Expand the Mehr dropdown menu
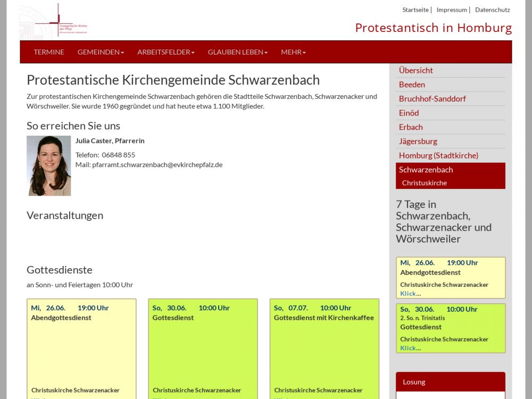Image resolution: width=532 pixels, height=399 pixels. (x=293, y=52)
